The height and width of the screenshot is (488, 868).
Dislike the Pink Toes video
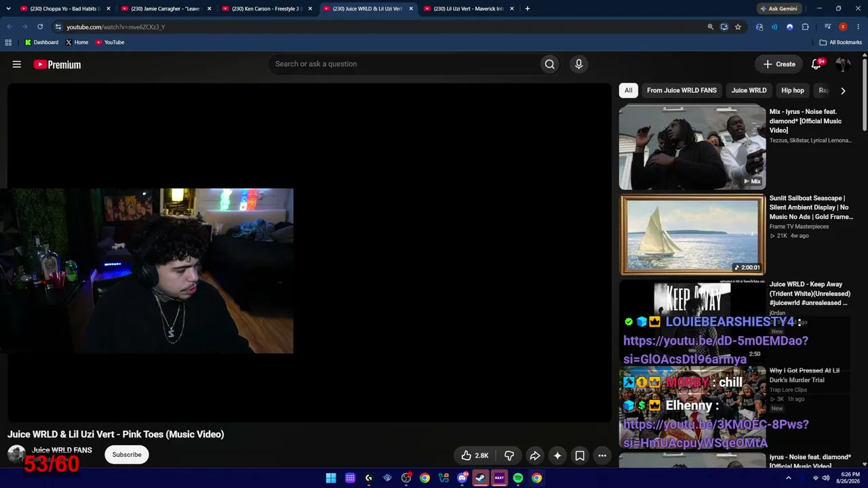(x=509, y=455)
